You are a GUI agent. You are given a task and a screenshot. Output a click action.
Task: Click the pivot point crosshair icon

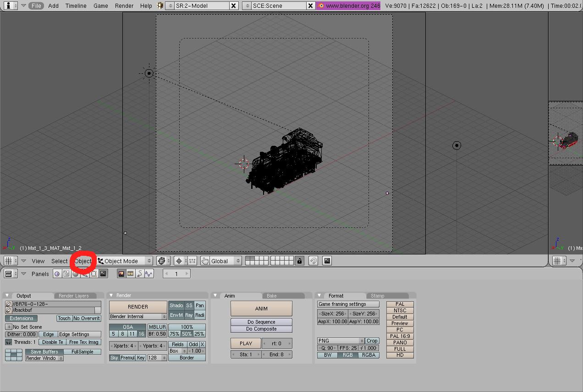179,261
